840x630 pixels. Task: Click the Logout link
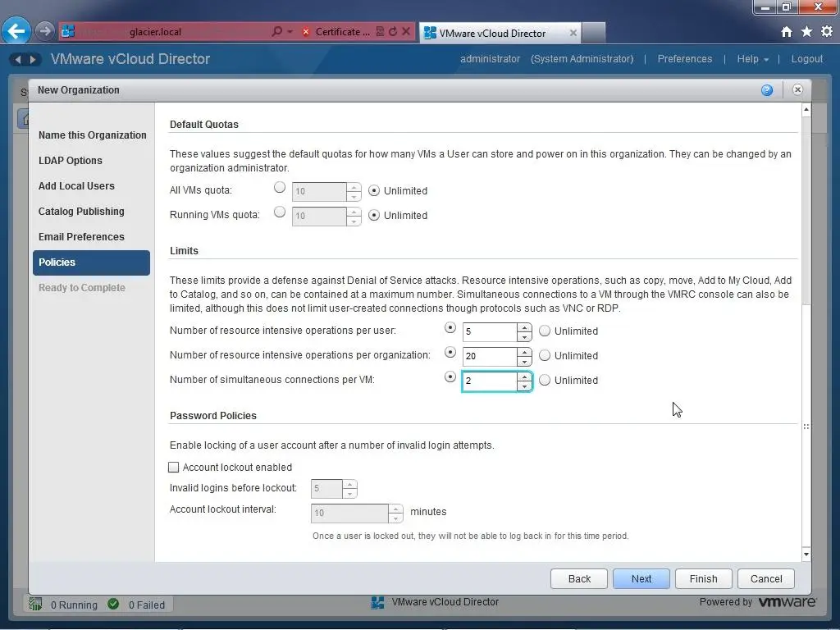click(x=807, y=59)
